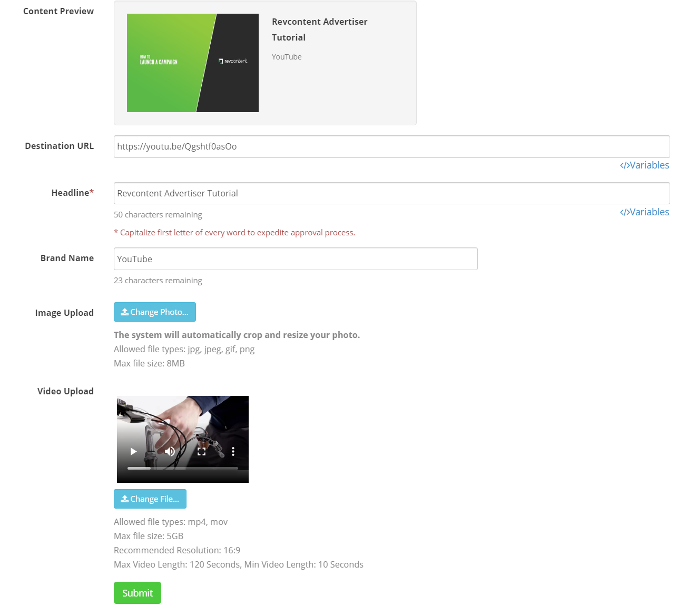Click the capitalize first letter warning text

click(234, 233)
